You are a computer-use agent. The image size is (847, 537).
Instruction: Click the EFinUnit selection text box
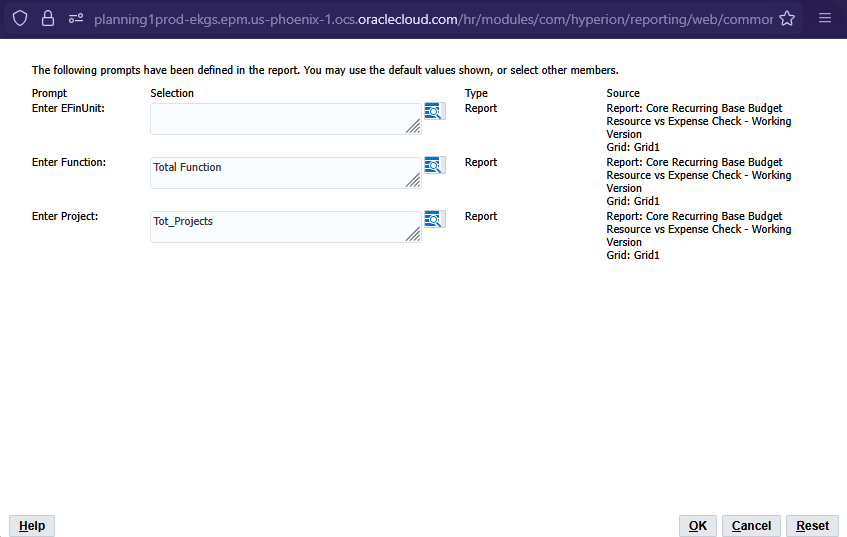click(286, 119)
